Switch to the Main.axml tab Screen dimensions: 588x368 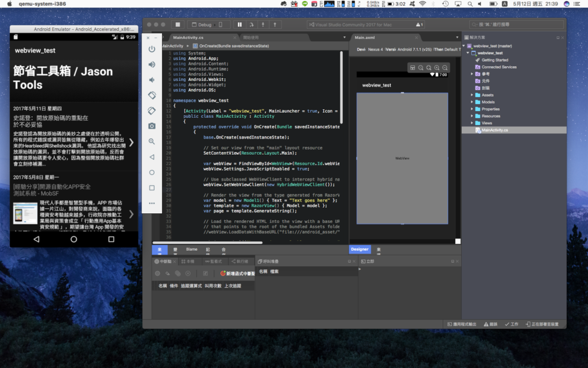(385, 37)
